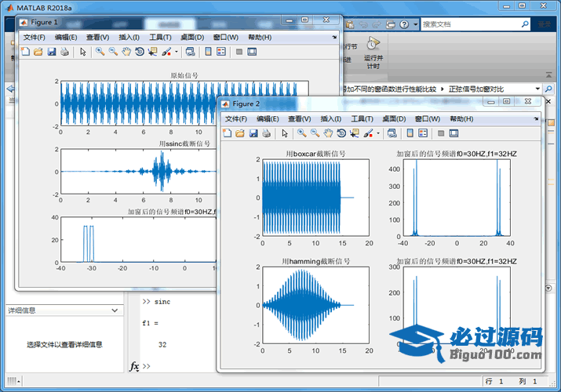Expand Brush tool dropdown arrow in Figure 2
Screen dimensions: 561x392
(x=378, y=133)
